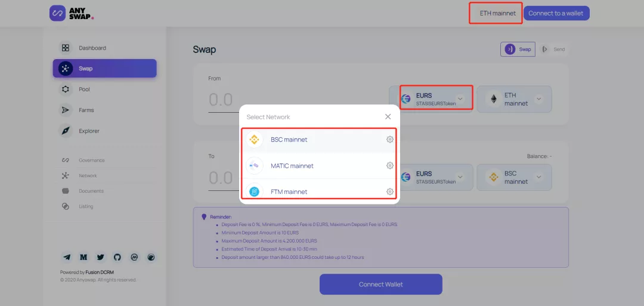Open the Medium social icon

[83, 258]
